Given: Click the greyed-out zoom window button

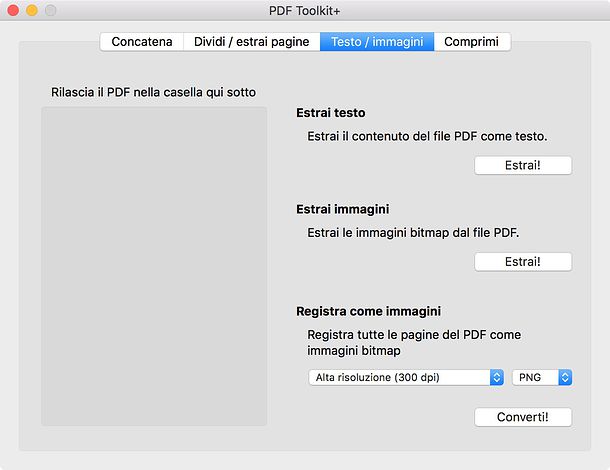Looking at the screenshot, I should [x=50, y=10].
